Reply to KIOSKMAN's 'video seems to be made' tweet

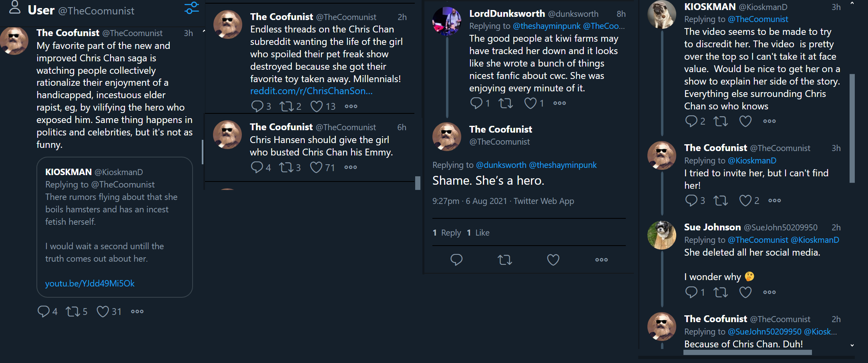click(x=691, y=121)
